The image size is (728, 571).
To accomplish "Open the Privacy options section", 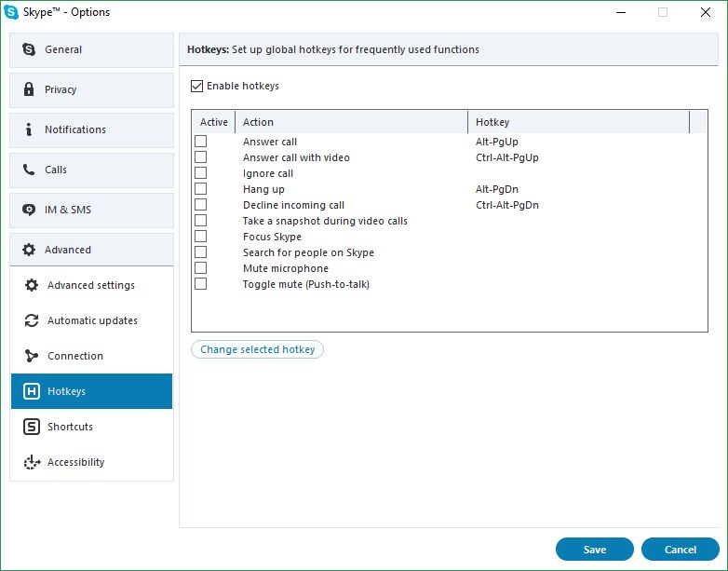I will [x=91, y=89].
